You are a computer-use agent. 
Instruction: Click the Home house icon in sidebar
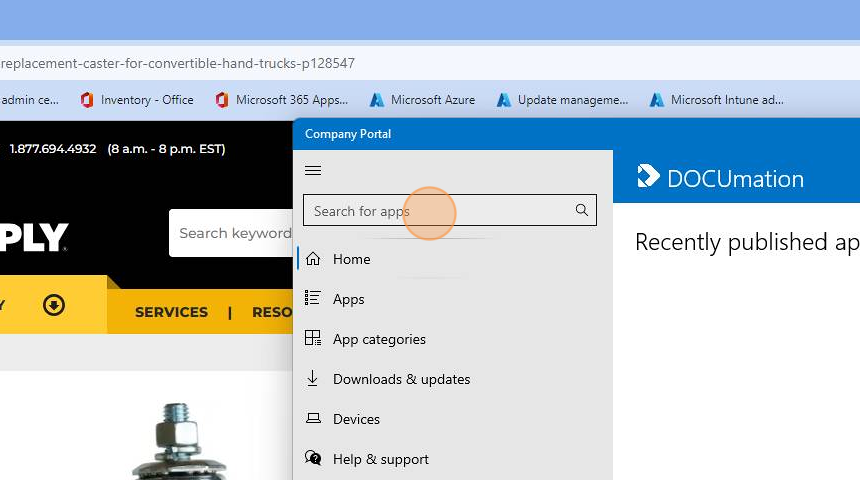[313, 258]
